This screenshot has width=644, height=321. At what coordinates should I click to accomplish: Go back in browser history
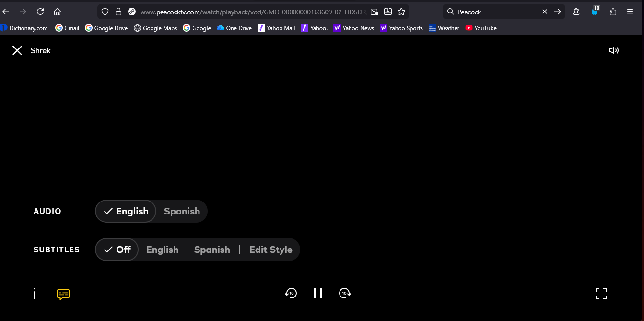coord(6,12)
